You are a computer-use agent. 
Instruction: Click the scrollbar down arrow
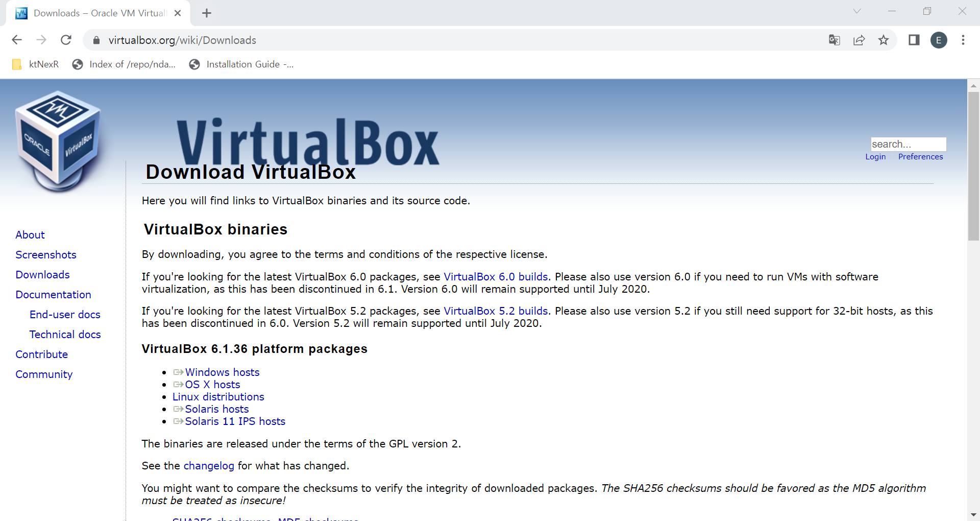(x=973, y=515)
